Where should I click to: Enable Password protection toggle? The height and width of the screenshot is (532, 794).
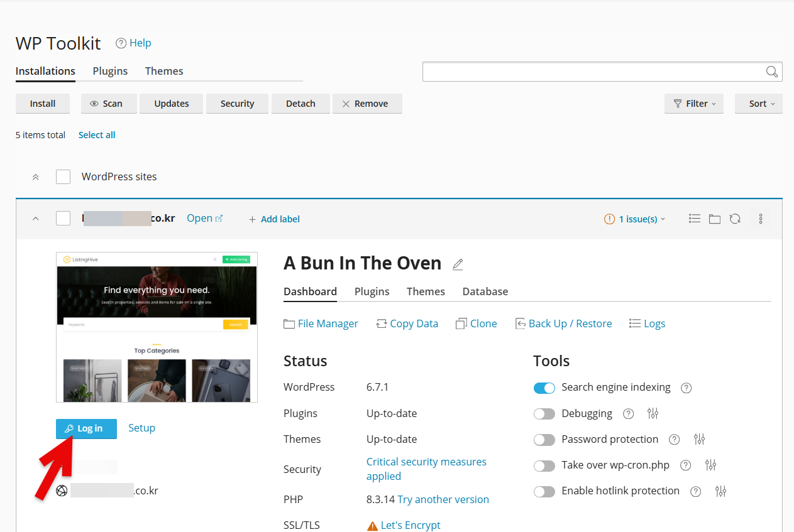544,440
